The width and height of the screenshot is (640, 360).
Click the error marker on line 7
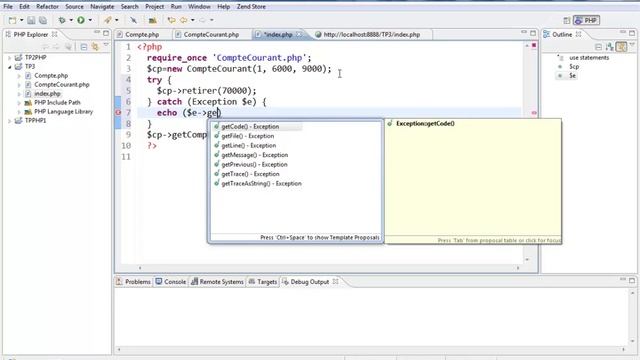[x=118, y=112]
